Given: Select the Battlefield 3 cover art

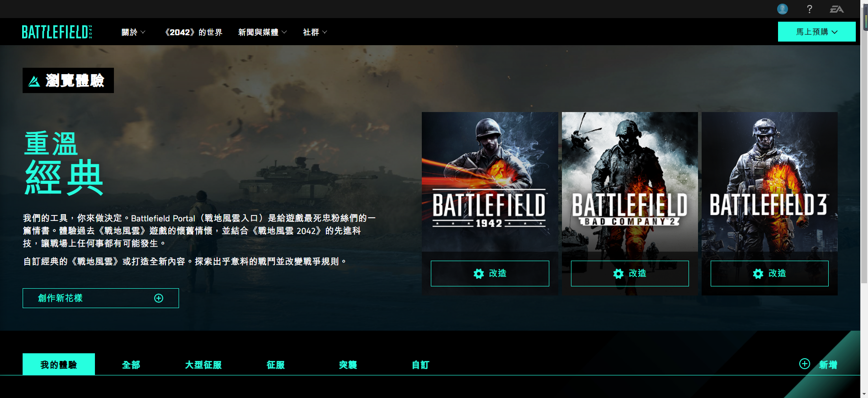Looking at the screenshot, I should [x=769, y=182].
